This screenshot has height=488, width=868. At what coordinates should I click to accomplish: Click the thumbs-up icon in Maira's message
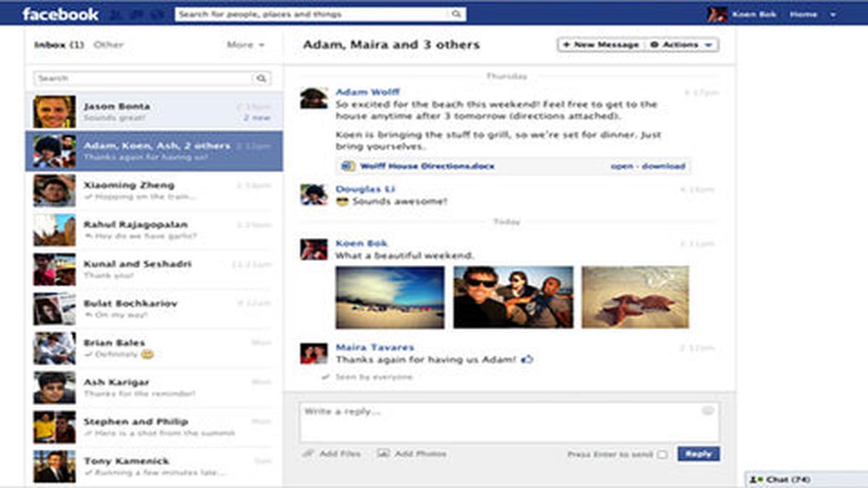[527, 359]
